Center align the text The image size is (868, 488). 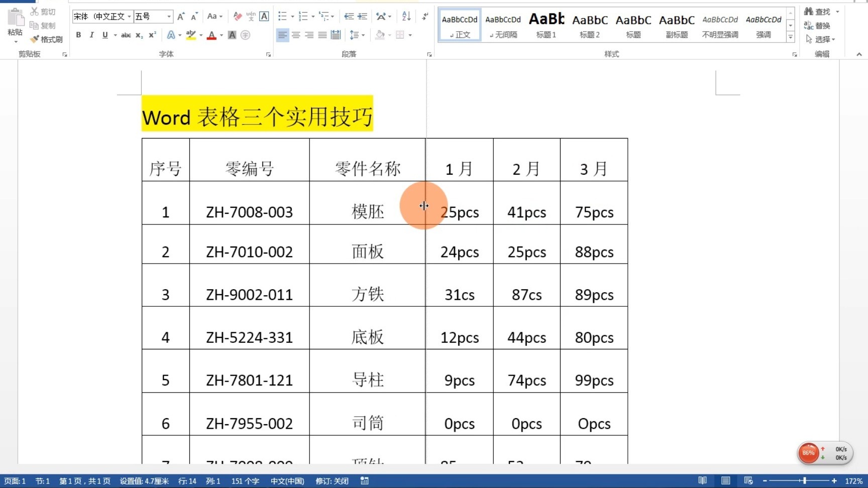pos(296,35)
